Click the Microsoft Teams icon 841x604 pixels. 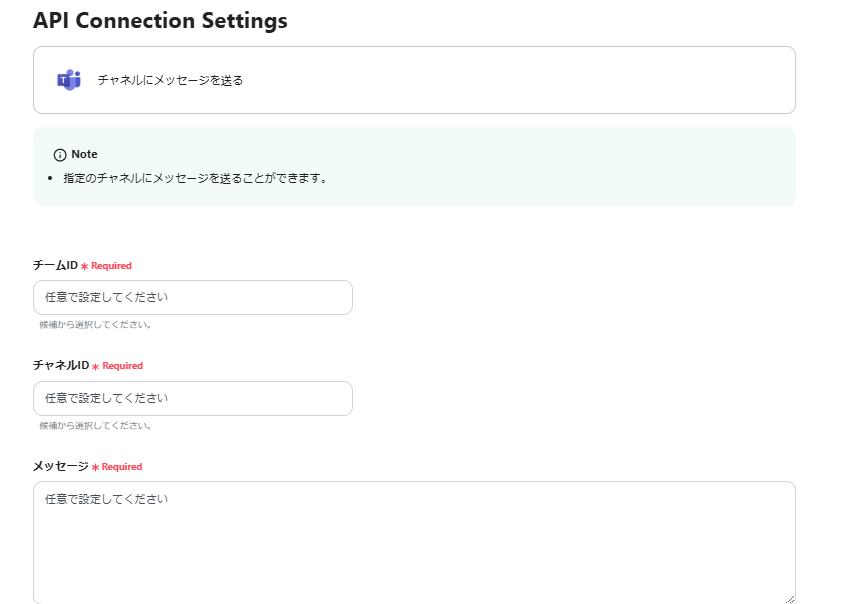click(68, 80)
